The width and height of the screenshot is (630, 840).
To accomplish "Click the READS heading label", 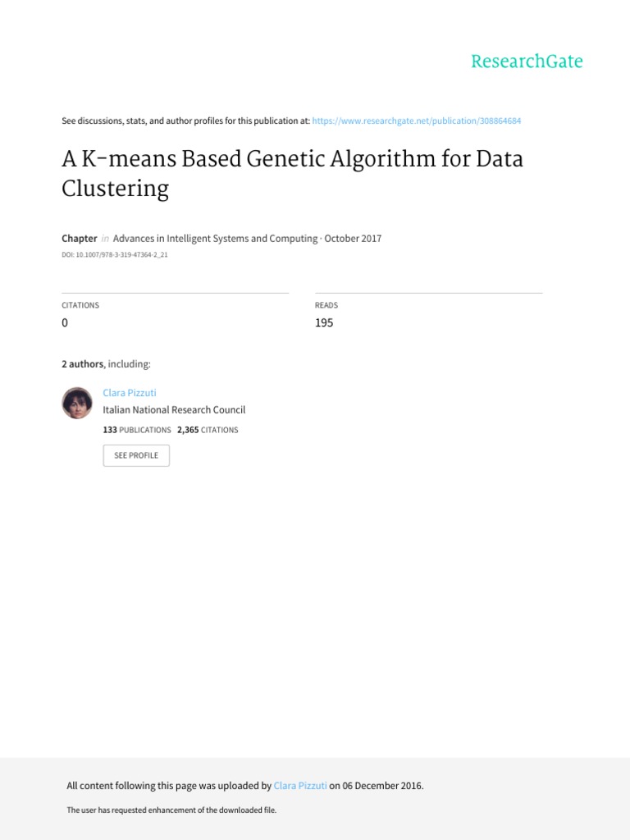I will [326, 305].
